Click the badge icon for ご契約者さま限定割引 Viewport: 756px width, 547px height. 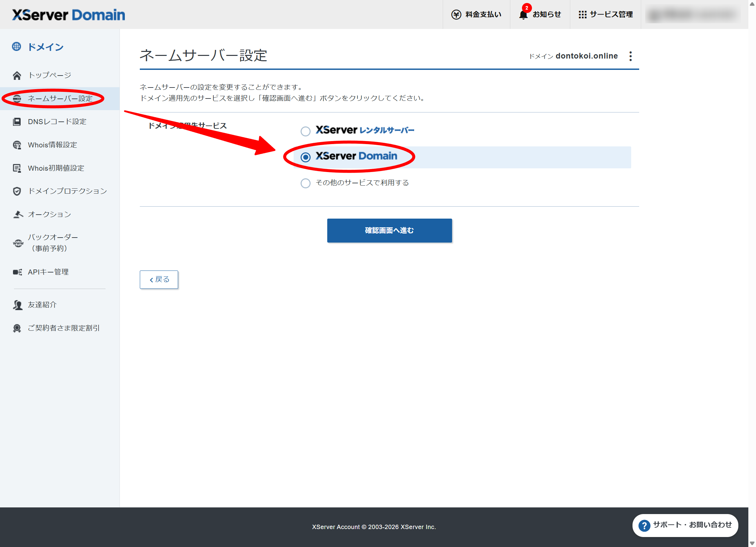point(17,328)
